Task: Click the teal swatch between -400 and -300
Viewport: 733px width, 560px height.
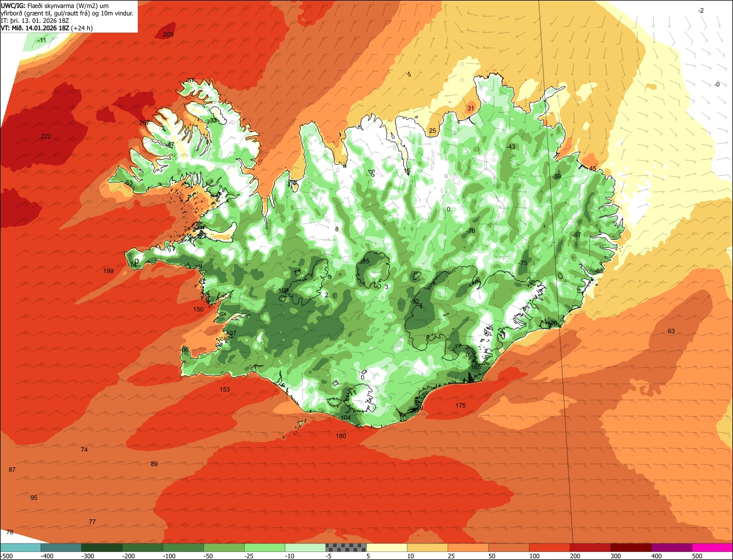Action: tap(61, 547)
